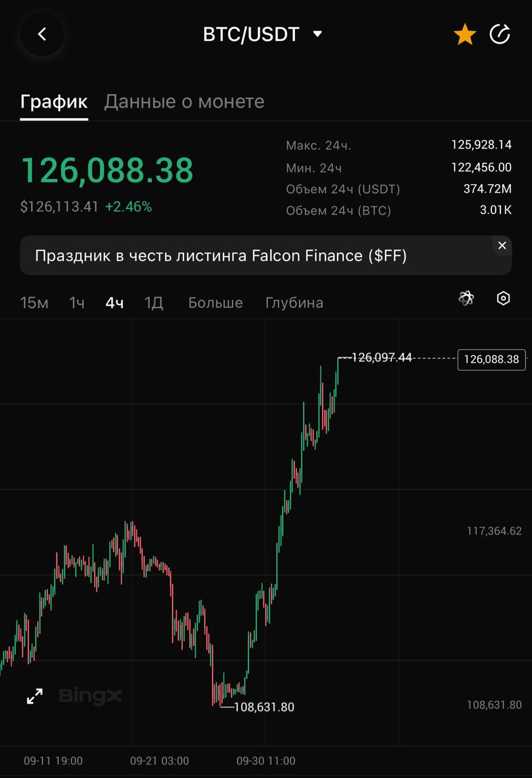Tap the 108,631.80 low marker on chart
The image size is (532, 778).
263,707
